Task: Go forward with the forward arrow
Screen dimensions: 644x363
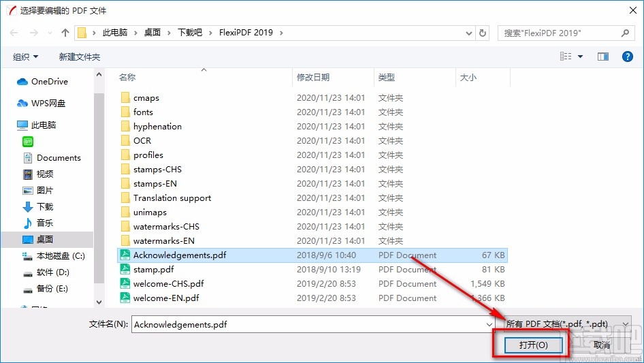Action: (33, 33)
